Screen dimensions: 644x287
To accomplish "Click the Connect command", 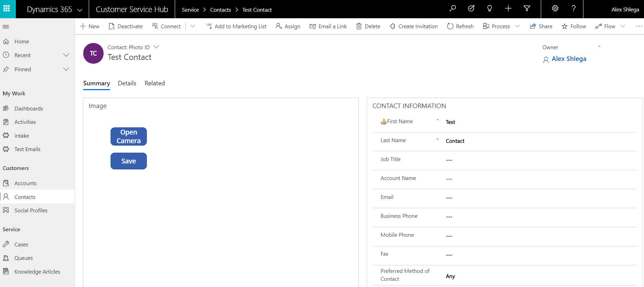I will 167,26.
